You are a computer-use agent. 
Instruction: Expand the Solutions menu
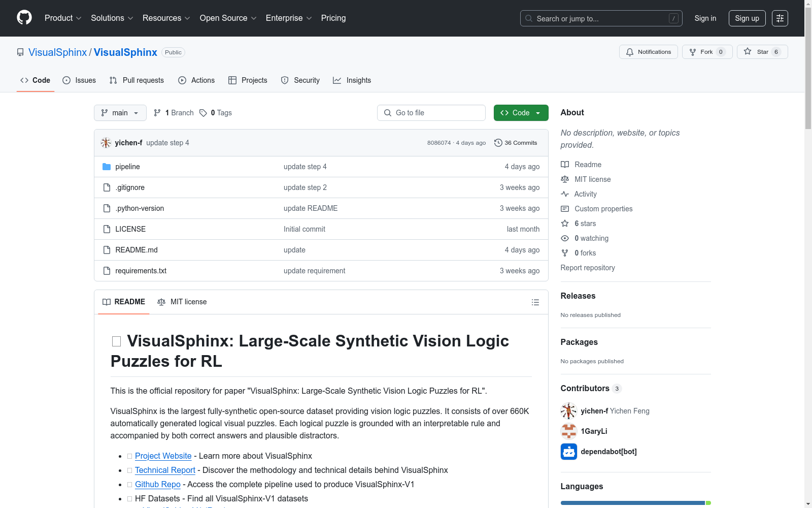[112, 18]
